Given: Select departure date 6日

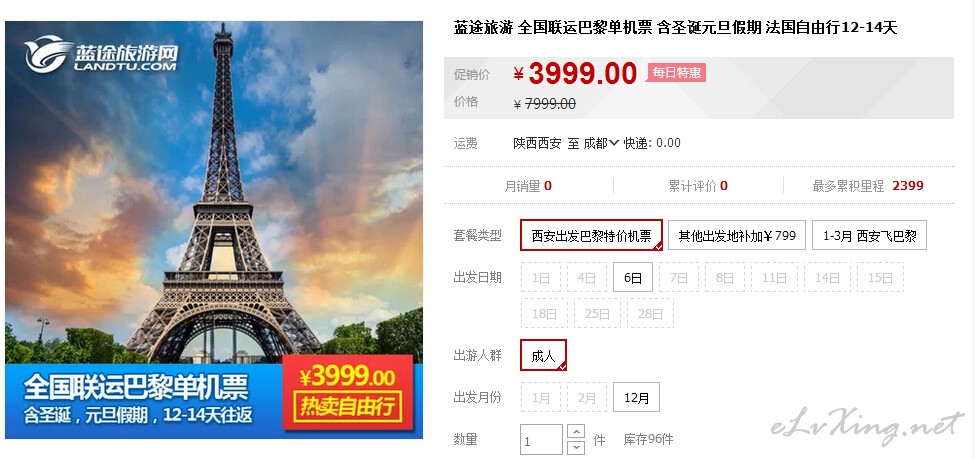Looking at the screenshot, I should [633, 277].
